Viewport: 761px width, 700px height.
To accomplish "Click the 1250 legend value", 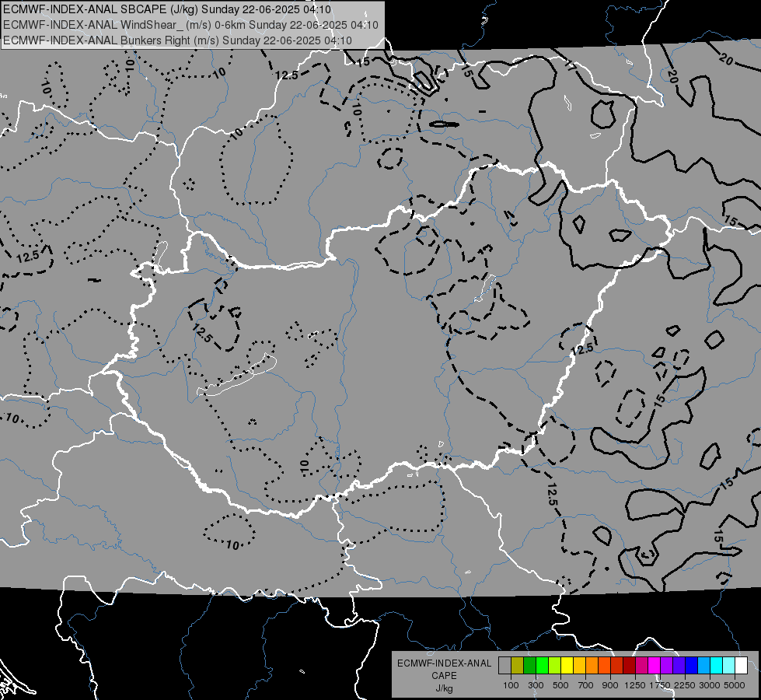I will [635, 685].
